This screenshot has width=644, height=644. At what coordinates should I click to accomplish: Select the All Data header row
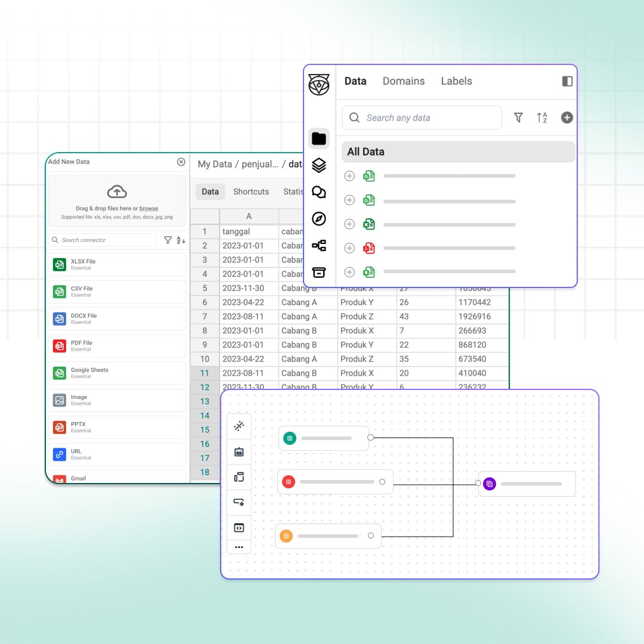click(x=459, y=152)
